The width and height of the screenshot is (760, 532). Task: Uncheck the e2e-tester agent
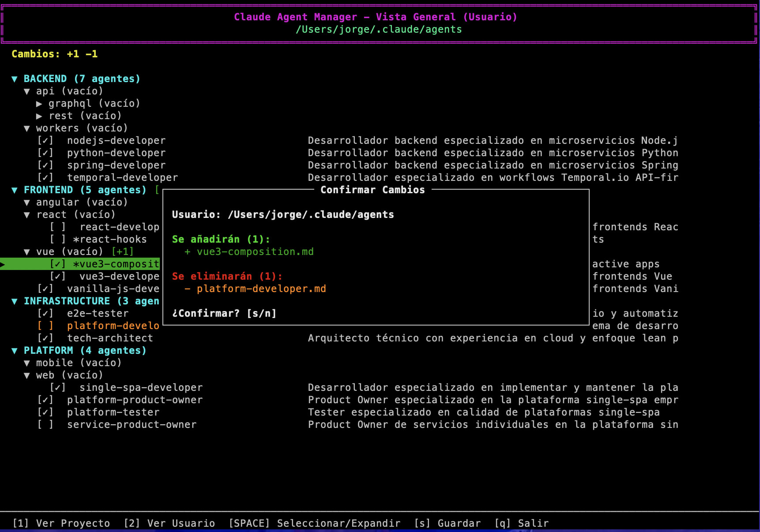coord(45,313)
